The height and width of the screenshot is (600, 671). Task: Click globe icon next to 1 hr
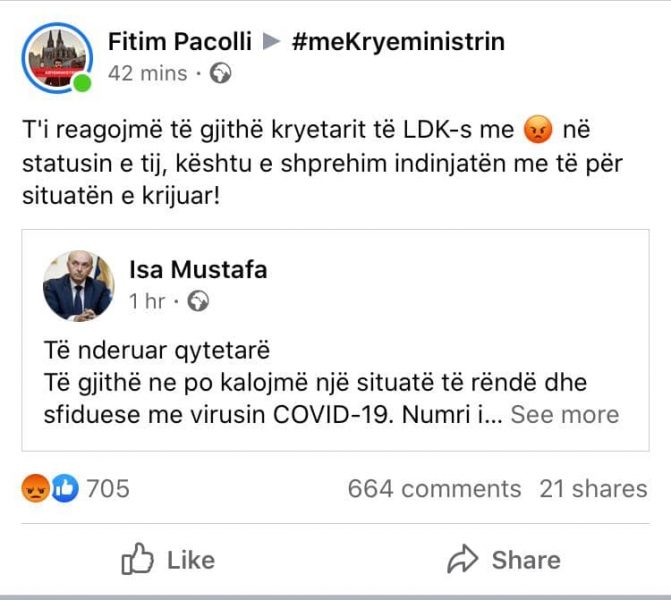[x=198, y=301]
